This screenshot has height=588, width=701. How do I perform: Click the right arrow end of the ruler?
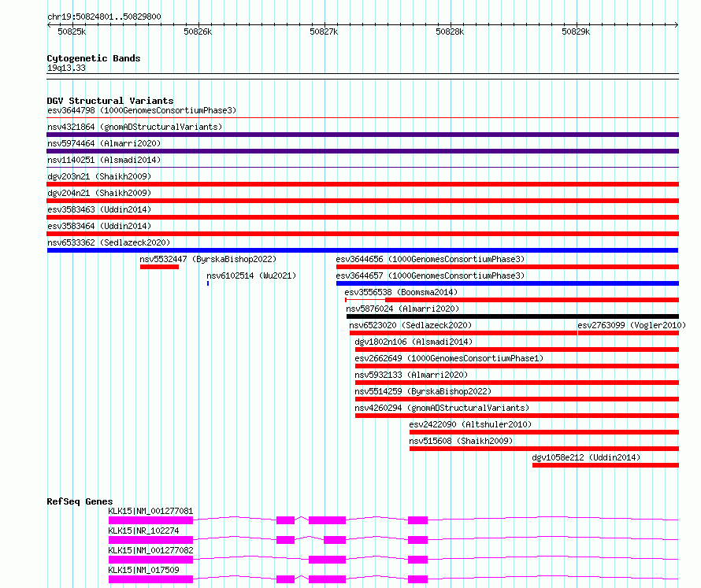[x=677, y=25]
